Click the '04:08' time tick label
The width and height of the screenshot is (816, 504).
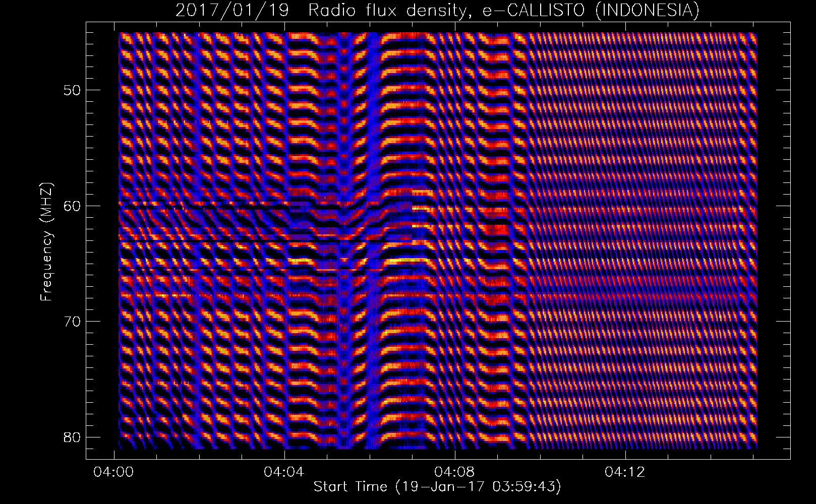455,472
